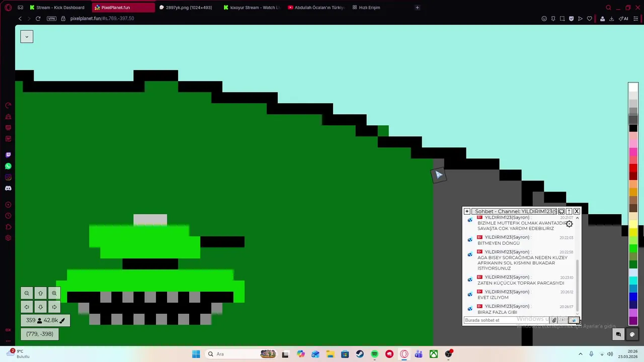644x362 pixels.
Task: Open Spotify from the taskbar
Action: point(374,354)
